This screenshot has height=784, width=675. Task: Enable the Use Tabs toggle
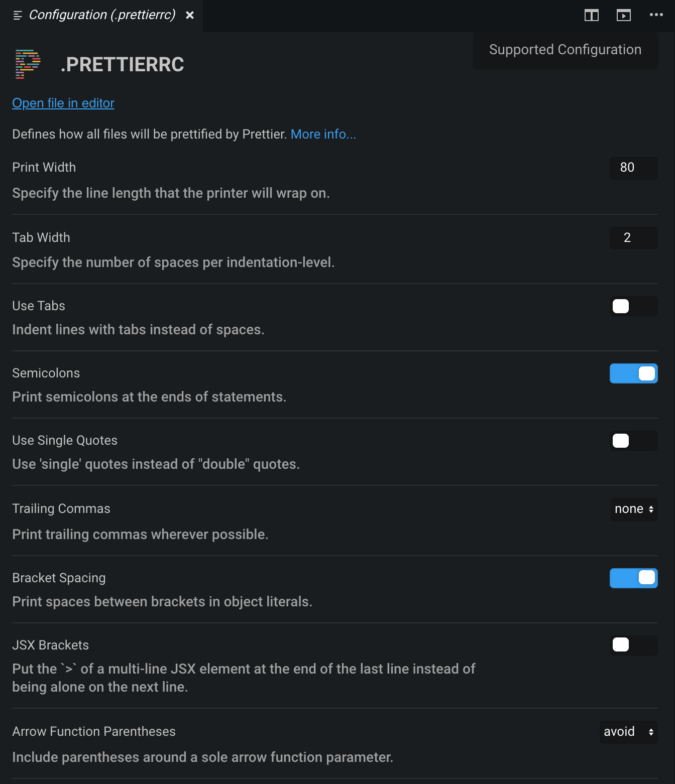click(633, 306)
